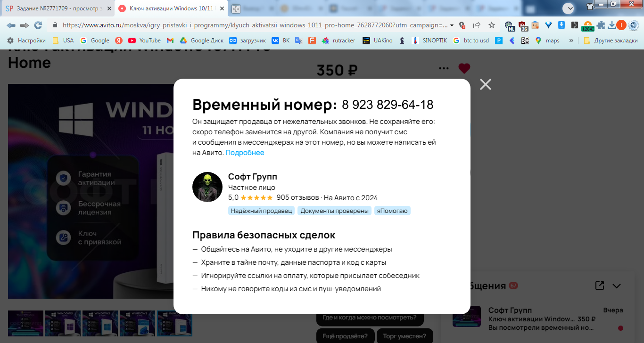The image size is (644, 343).
Task: Open site info via the padlock icon
Action: (55, 25)
